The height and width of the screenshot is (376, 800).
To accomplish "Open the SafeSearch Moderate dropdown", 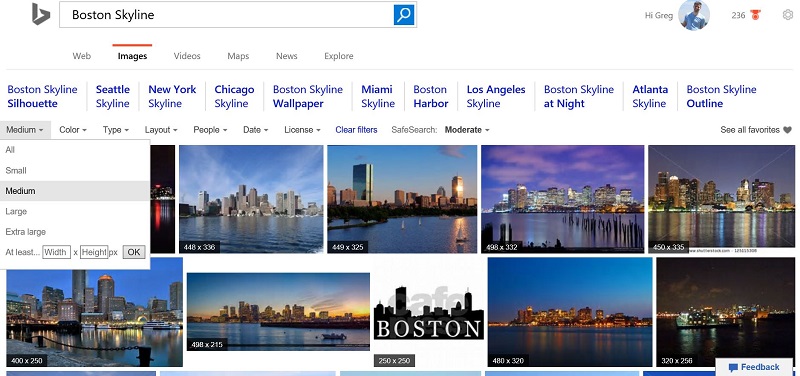I will [467, 130].
